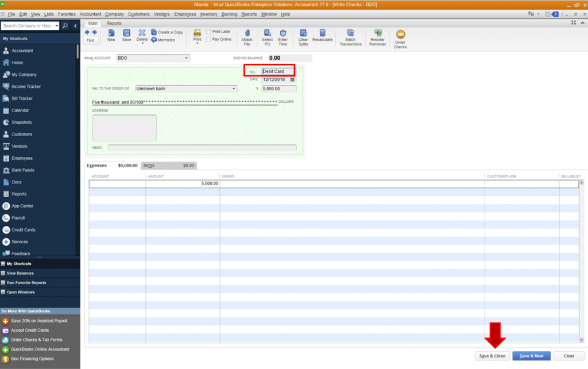Click the Attach File paperclip icon

coord(247,33)
